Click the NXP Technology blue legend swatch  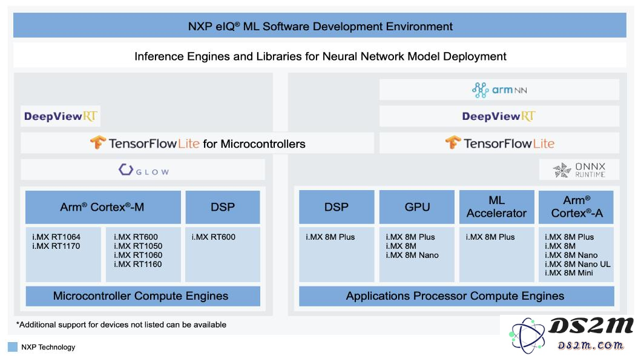13,347
